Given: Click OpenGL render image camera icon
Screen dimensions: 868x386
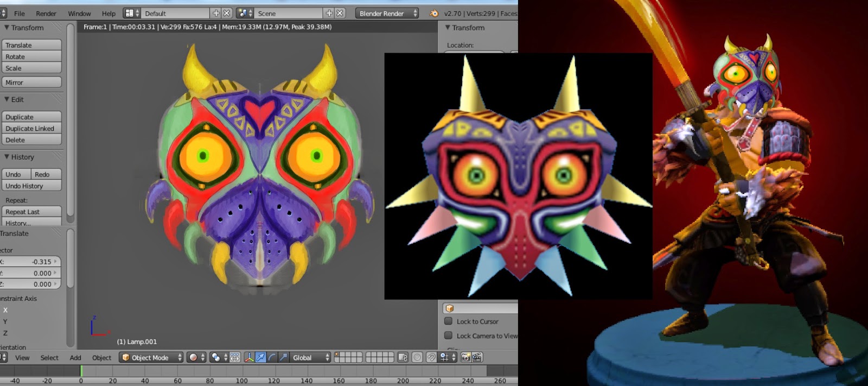Looking at the screenshot, I should click(465, 357).
